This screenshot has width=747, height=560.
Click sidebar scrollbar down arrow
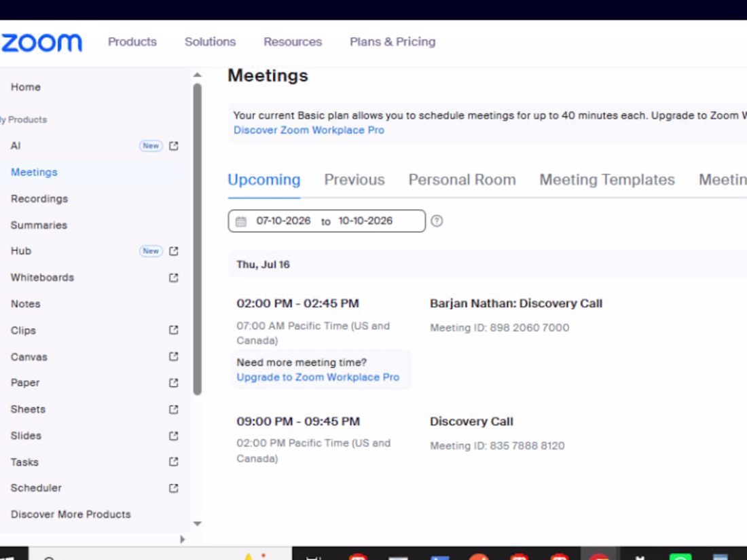pyautogui.click(x=197, y=524)
